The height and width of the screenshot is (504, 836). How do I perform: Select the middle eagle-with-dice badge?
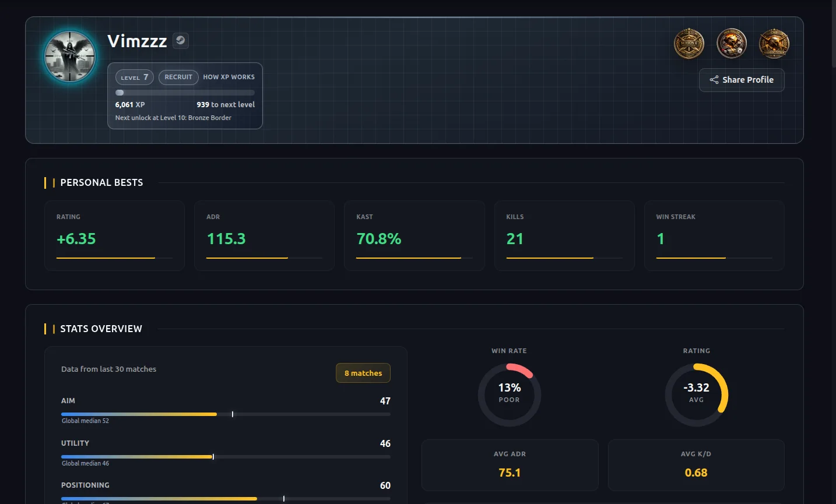[731, 44]
